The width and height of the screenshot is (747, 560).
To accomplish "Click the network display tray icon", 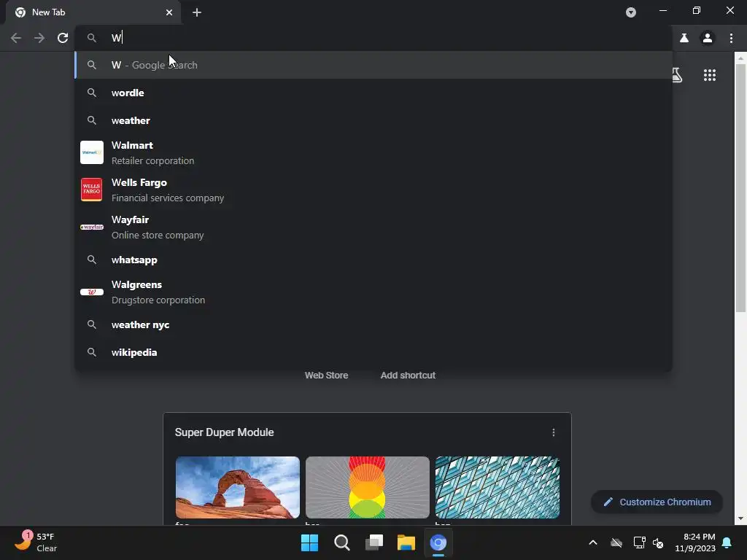I will coord(639,542).
